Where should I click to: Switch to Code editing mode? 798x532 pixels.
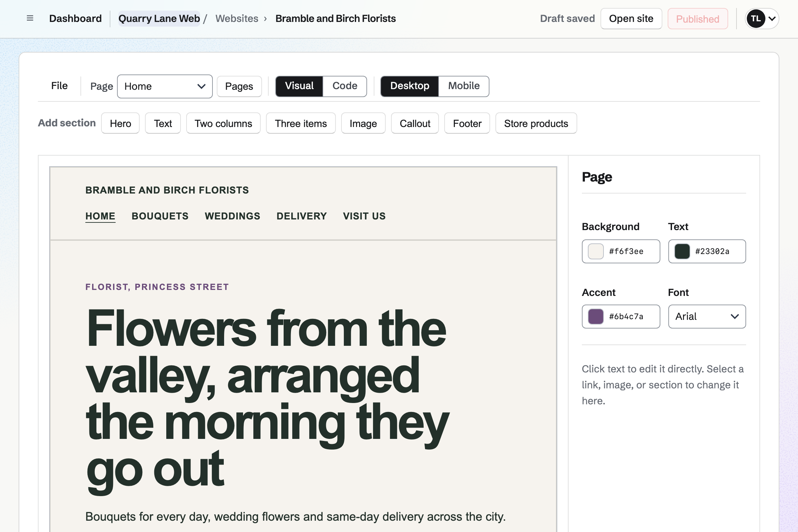[345, 86]
